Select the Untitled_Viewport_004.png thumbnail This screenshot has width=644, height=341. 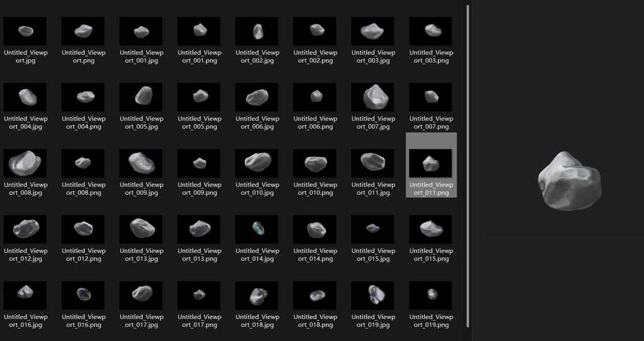83,97
